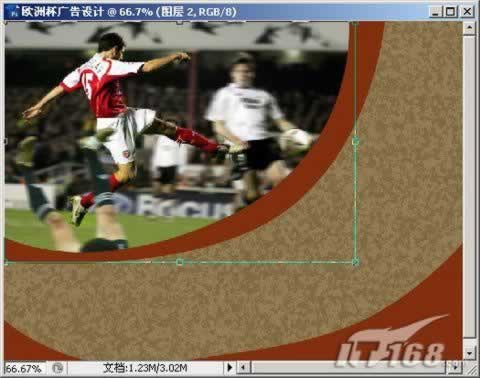Click the bottom-right corner transform handle
Viewport: 480px width, 378px height.
355,262
